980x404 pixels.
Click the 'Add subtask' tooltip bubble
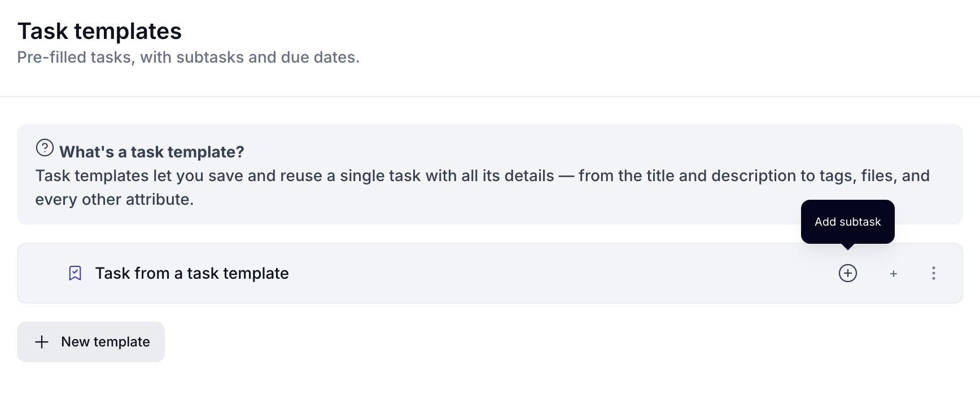[847, 222]
